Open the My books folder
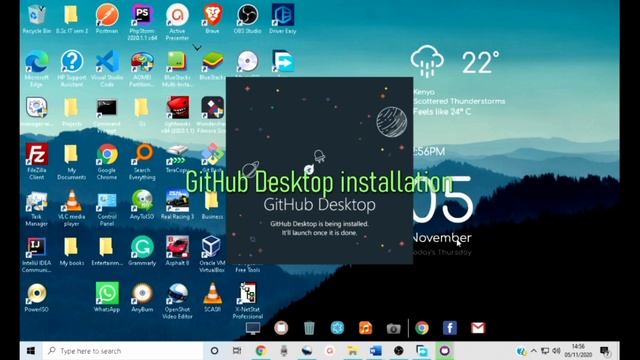The image size is (640, 360). coord(72,251)
